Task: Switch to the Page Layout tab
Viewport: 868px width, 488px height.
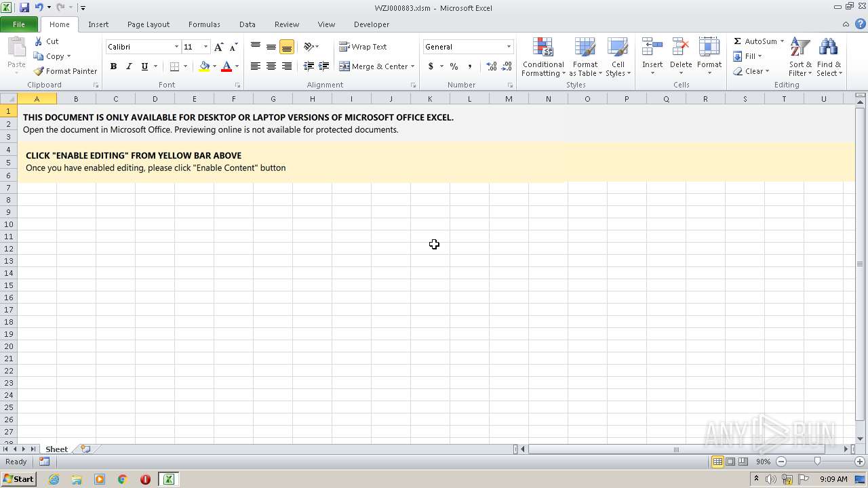Action: (x=149, y=24)
